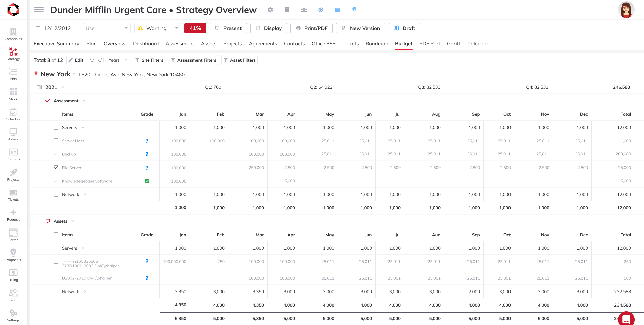Check the Assessment Network row checkbox
Image resolution: width=644 pixels, height=325 pixels.
[56, 194]
